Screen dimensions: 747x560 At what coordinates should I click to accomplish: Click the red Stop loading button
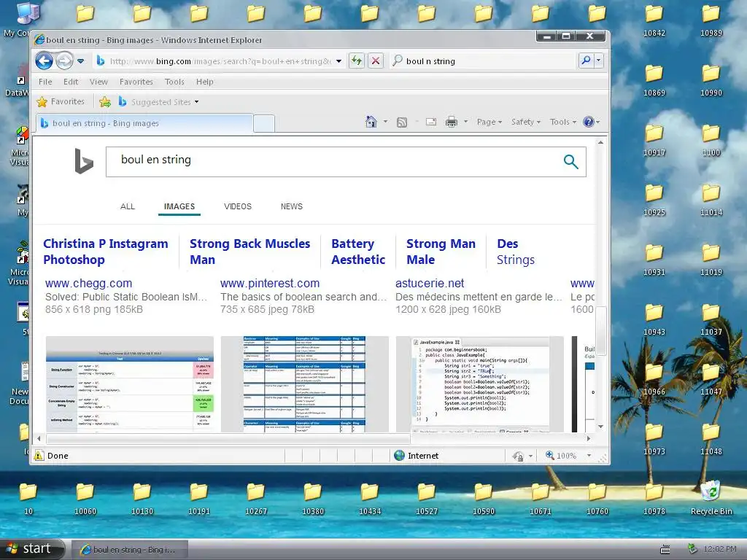(376, 61)
